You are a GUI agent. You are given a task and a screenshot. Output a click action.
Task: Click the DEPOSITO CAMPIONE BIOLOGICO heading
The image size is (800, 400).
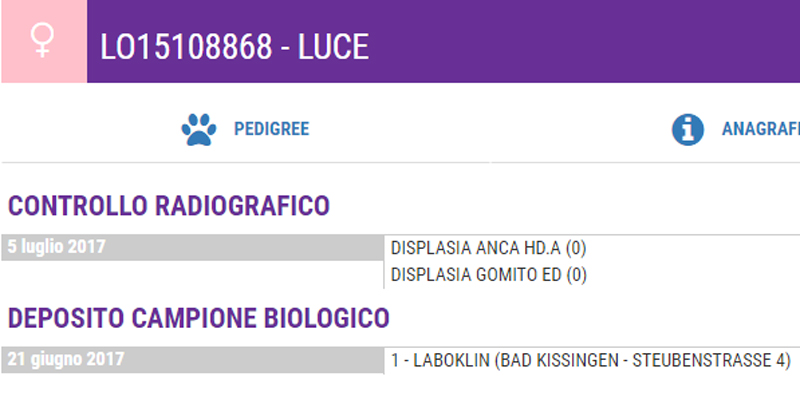[x=198, y=318]
